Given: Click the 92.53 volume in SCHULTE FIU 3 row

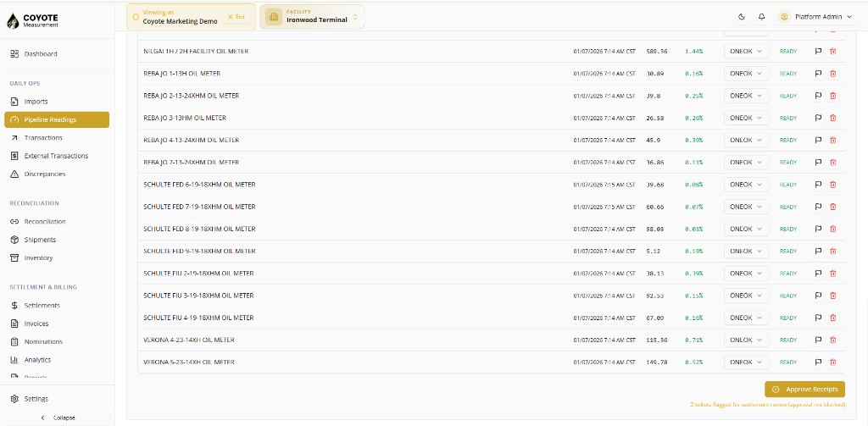Looking at the screenshot, I should click(x=655, y=296).
